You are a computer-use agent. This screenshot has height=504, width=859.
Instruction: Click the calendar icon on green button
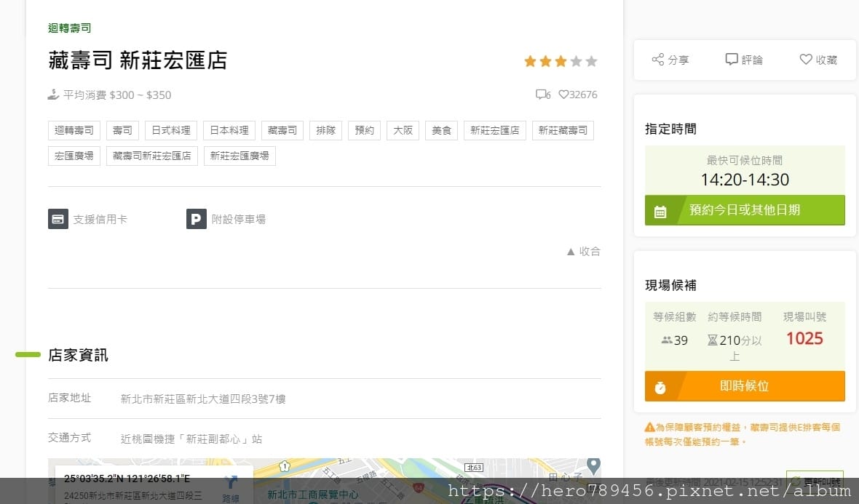pyautogui.click(x=660, y=212)
